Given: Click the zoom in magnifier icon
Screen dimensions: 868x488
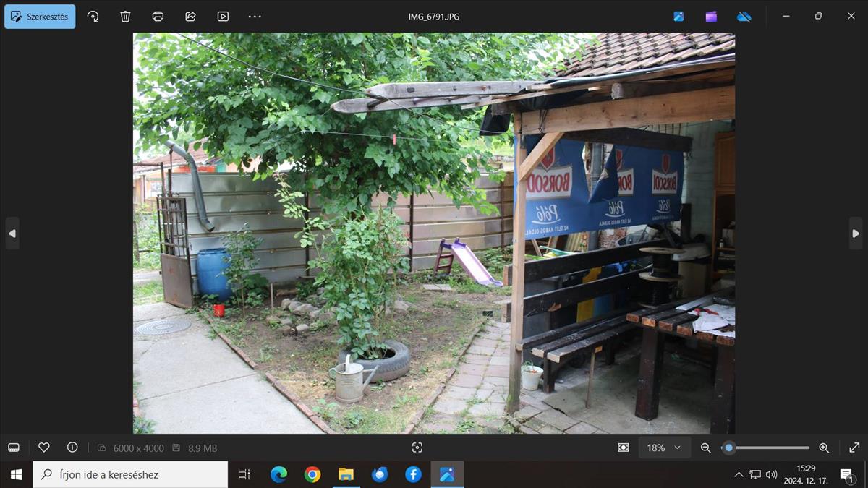Looking at the screenshot, I should [x=824, y=448].
